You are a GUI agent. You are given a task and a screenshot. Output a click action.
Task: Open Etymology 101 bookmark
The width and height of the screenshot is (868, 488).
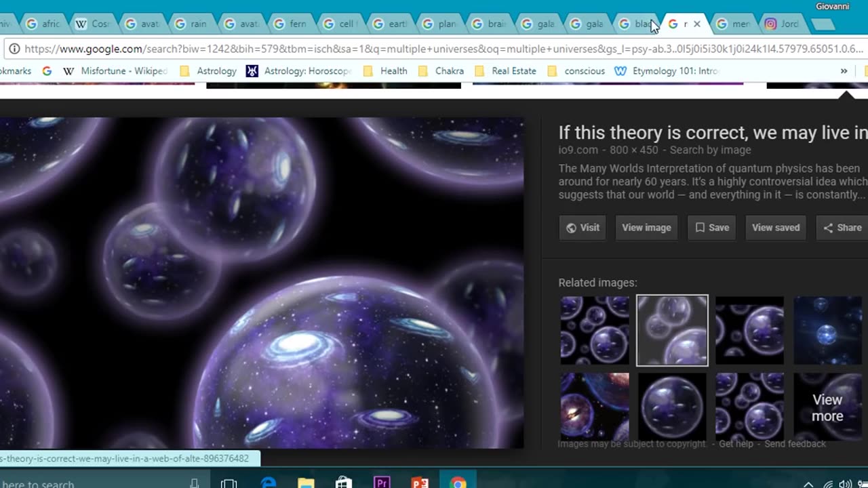[x=666, y=70]
